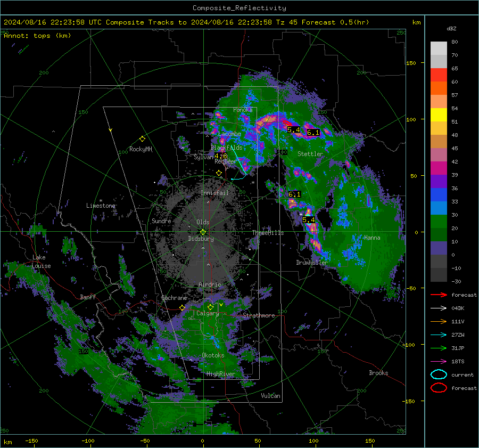Click the ThreeHills town label
The height and width of the screenshot is (448, 479).
pyautogui.click(x=268, y=233)
